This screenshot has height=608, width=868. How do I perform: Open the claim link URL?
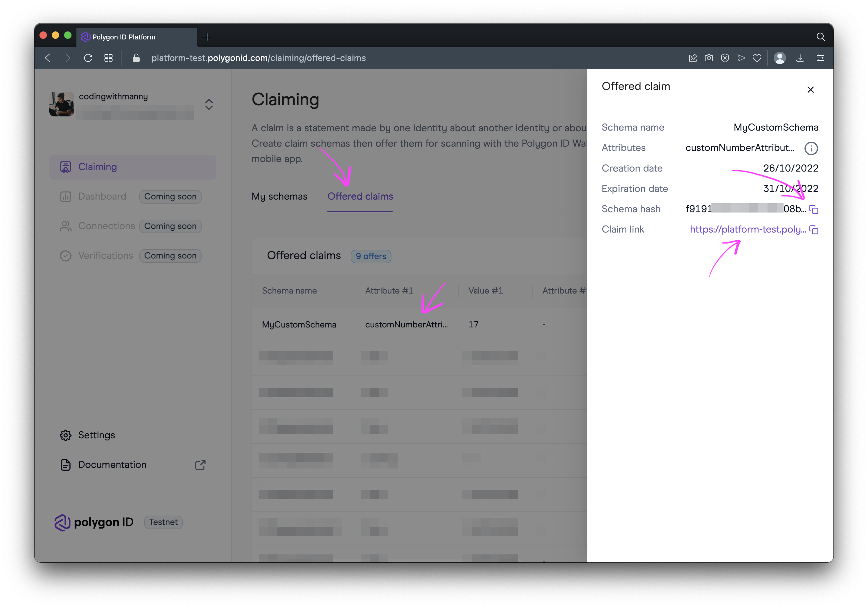pyautogui.click(x=747, y=229)
